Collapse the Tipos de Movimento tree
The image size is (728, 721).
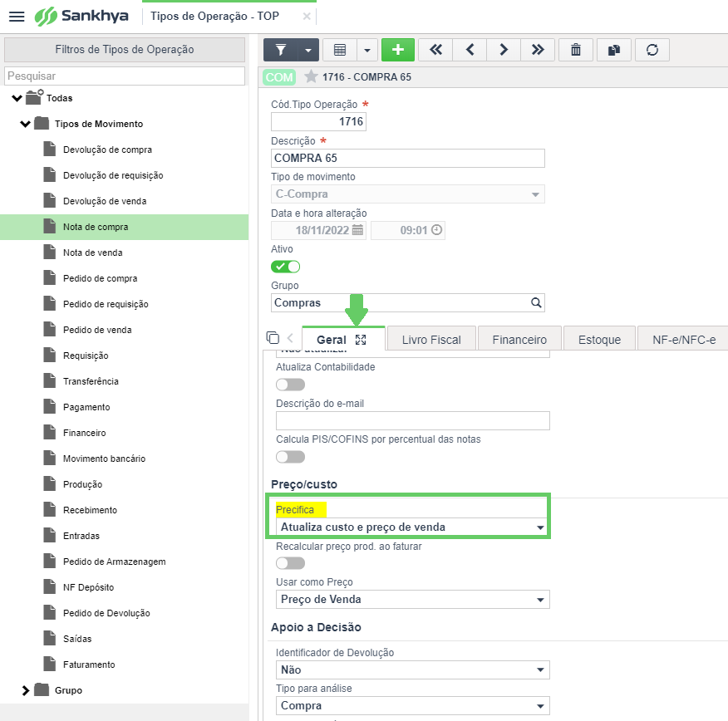(25, 124)
